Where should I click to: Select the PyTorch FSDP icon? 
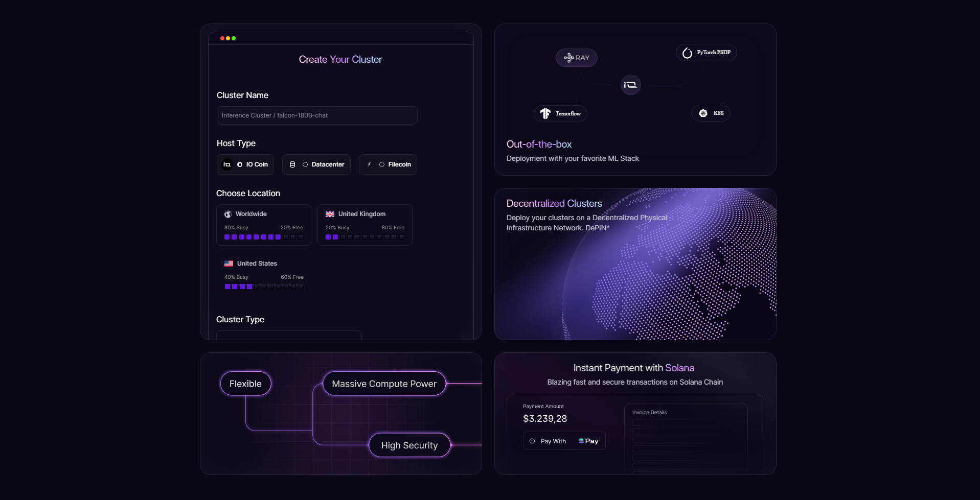click(x=687, y=52)
